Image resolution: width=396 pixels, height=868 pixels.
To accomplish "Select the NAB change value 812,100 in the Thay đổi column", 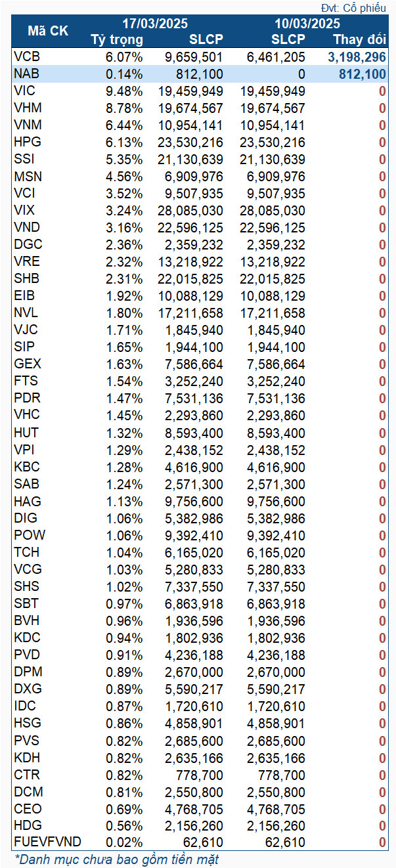I will pos(362,74).
